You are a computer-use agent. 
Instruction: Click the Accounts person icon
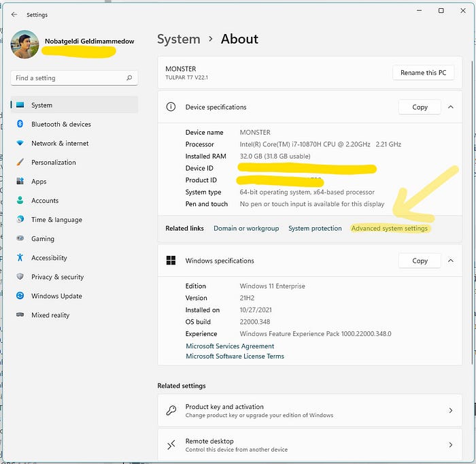click(20, 200)
